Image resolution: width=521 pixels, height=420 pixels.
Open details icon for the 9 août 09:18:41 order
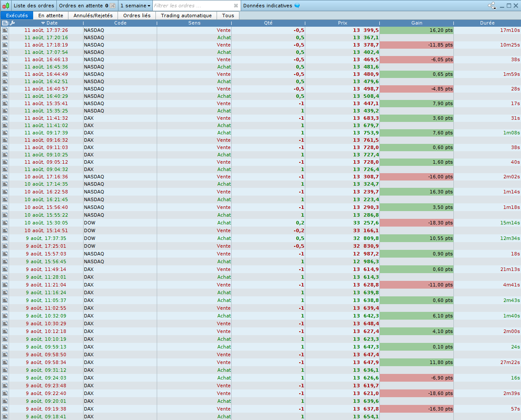(x=5, y=417)
